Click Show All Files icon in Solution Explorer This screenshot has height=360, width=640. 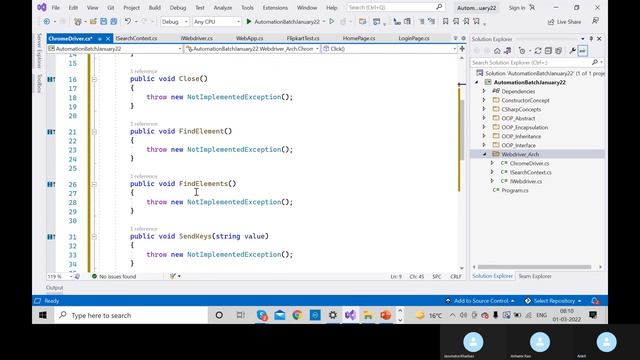coord(558,51)
